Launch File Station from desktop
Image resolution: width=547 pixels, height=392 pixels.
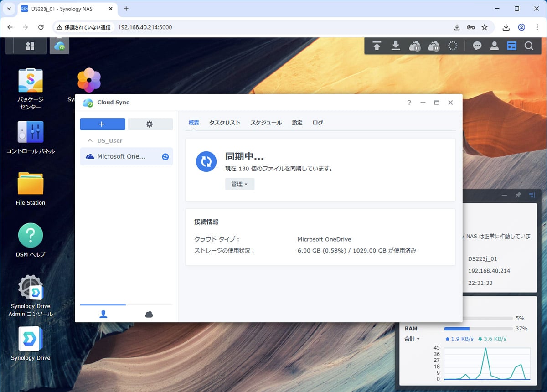[31, 184]
